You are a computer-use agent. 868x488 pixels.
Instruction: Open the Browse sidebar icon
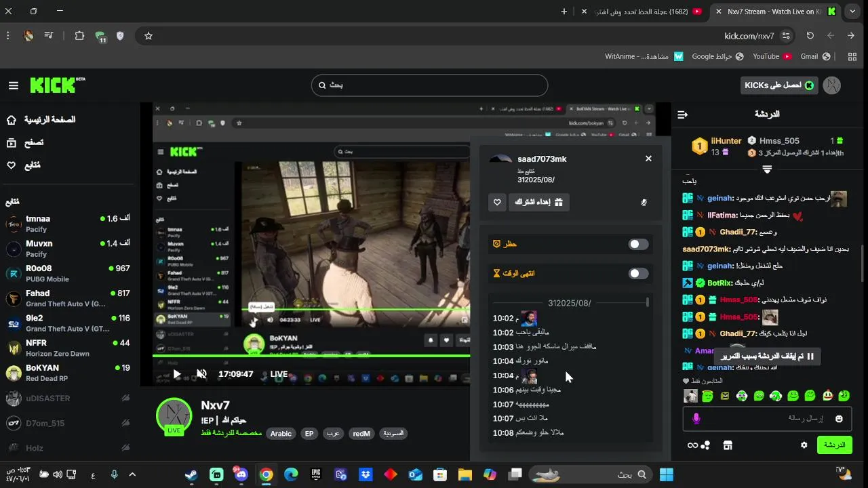click(12, 142)
